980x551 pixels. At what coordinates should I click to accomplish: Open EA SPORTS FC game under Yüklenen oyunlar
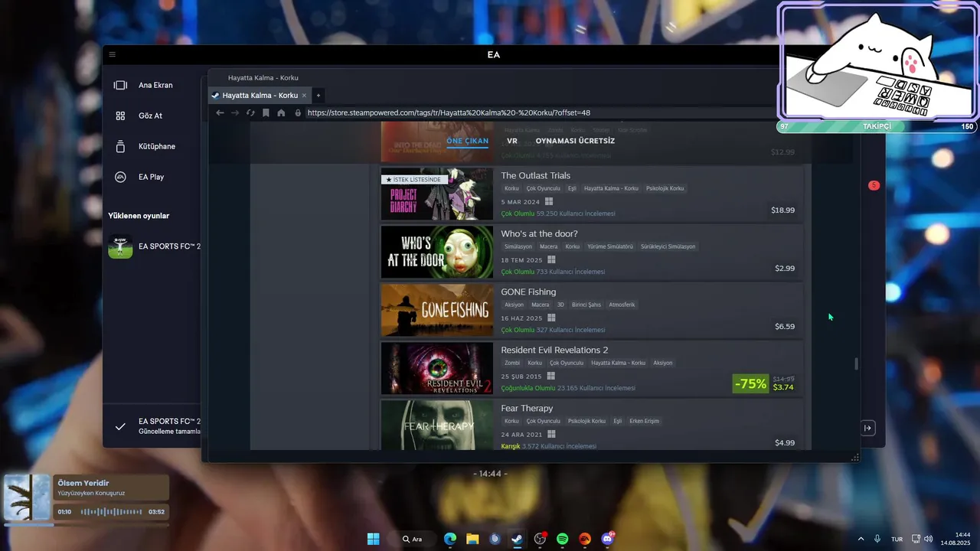[x=154, y=246]
